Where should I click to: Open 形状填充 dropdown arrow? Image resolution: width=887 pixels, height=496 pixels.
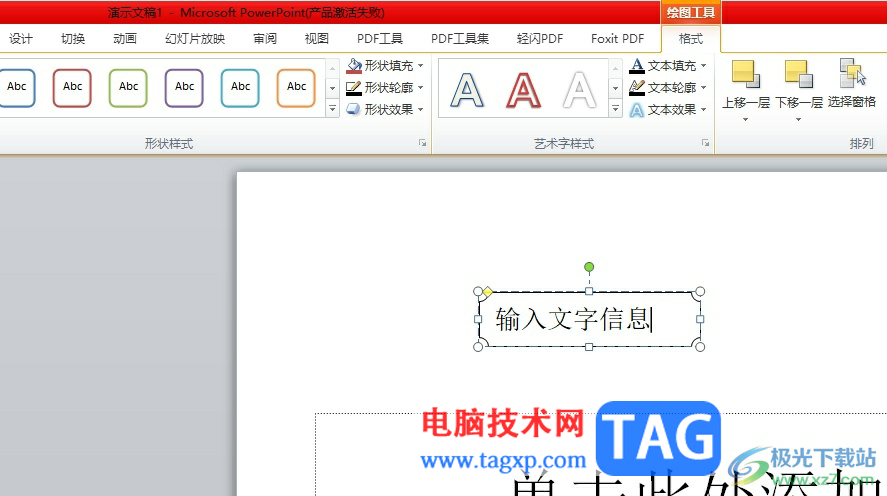pos(421,66)
